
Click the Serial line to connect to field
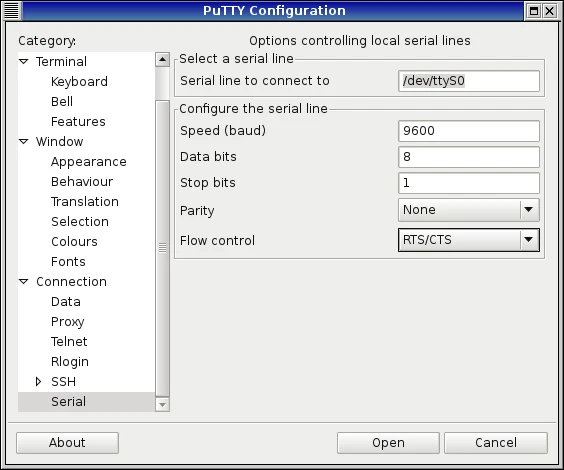(469, 81)
